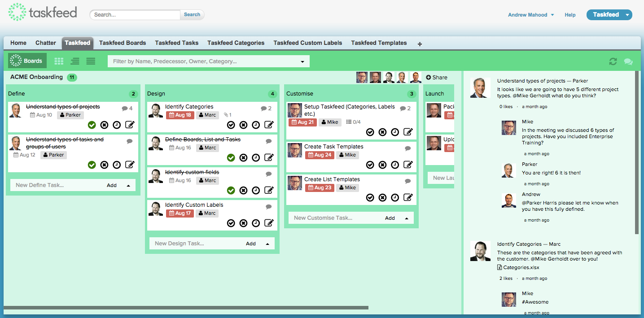Click the horizontal board scrollbar
The height and width of the screenshot is (318, 644).
tap(186, 308)
